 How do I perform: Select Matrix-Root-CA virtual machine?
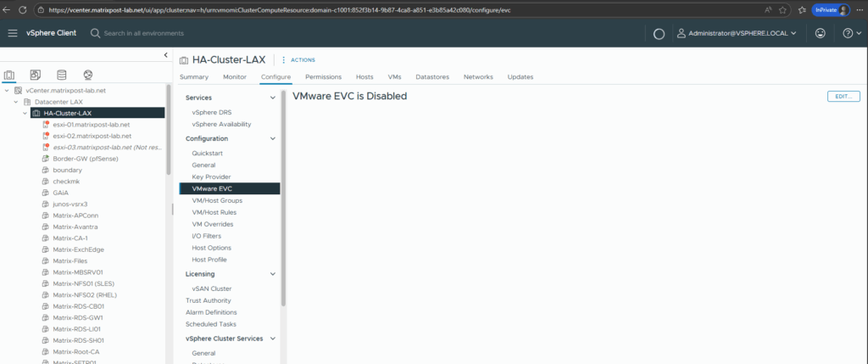tap(75, 352)
